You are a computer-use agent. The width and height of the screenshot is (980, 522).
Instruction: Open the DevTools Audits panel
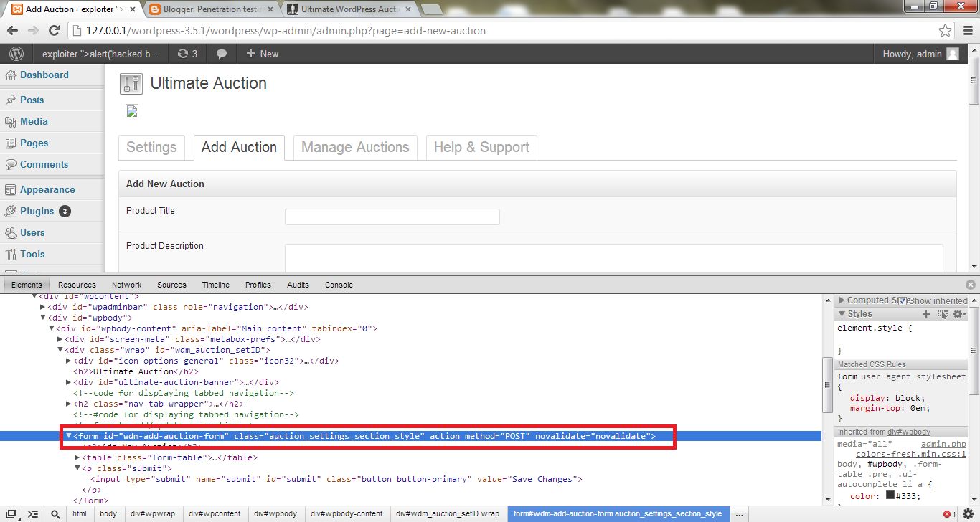point(298,285)
